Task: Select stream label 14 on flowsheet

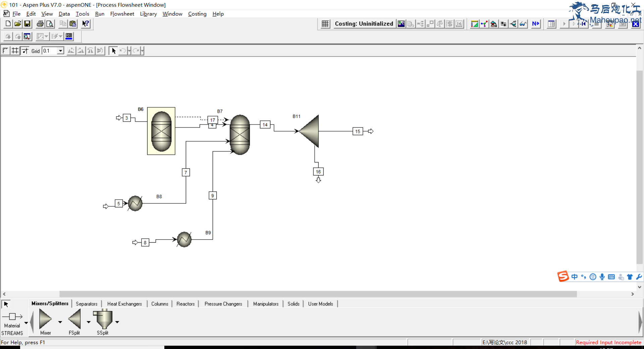Action: (x=265, y=125)
